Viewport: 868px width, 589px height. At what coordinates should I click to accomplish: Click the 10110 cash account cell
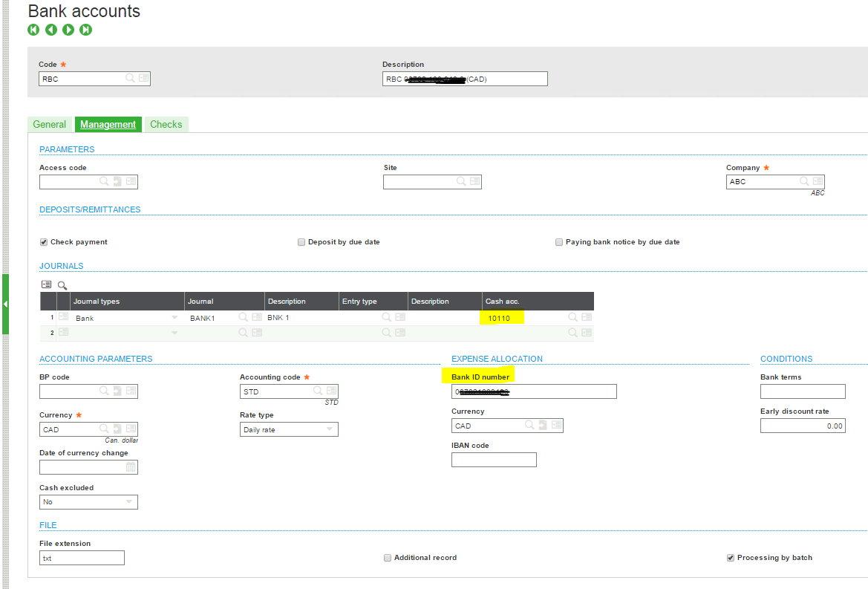523,318
